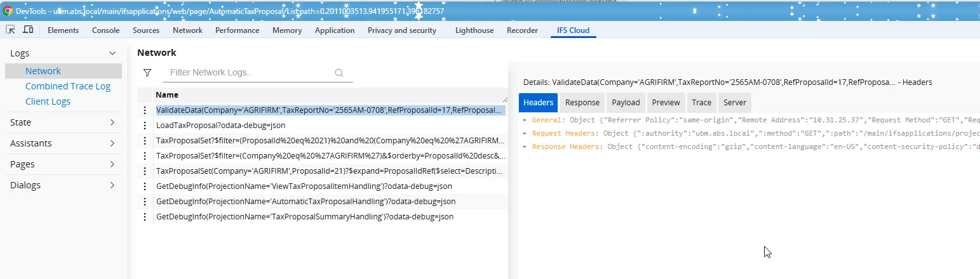
Task: Select the Payload details tab
Action: [x=626, y=102]
